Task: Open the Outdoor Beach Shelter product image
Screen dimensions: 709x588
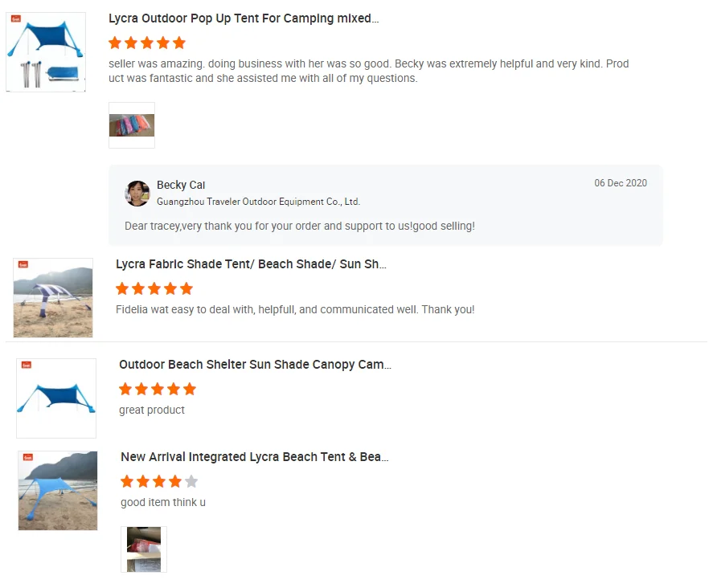Action: [x=56, y=398]
